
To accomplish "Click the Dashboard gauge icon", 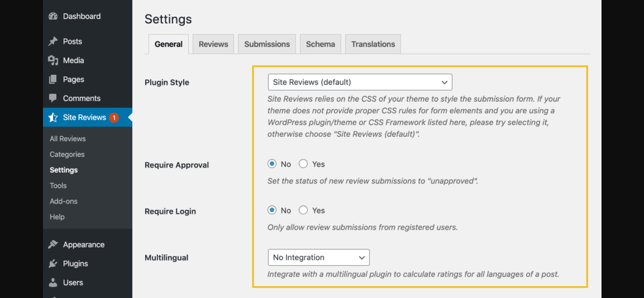I will coord(53,16).
